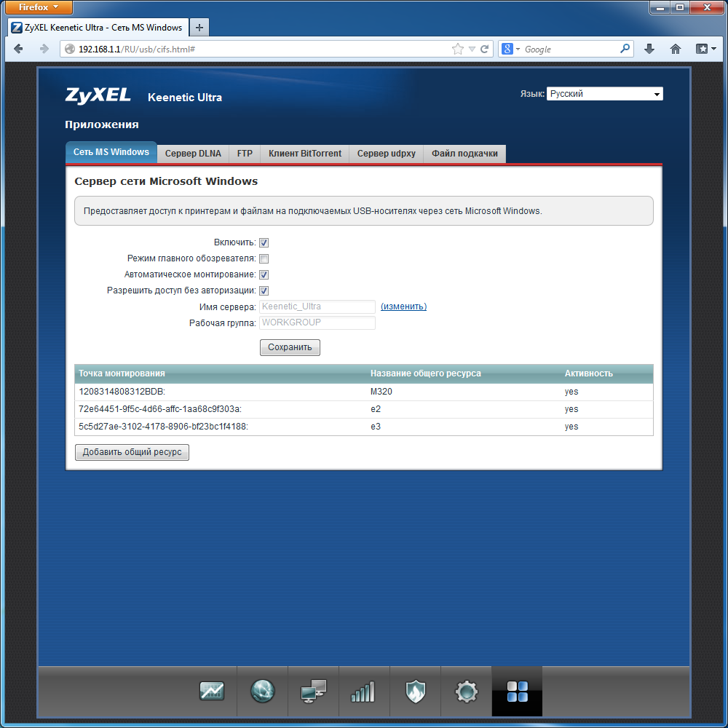Switch to the Сервер DLNA tab

tap(193, 154)
